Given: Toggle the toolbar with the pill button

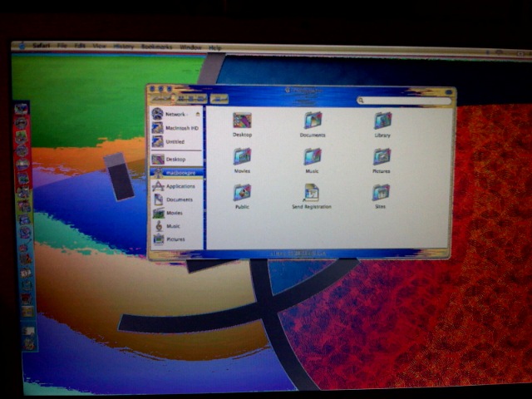Looking at the screenshot, I should (449, 92).
